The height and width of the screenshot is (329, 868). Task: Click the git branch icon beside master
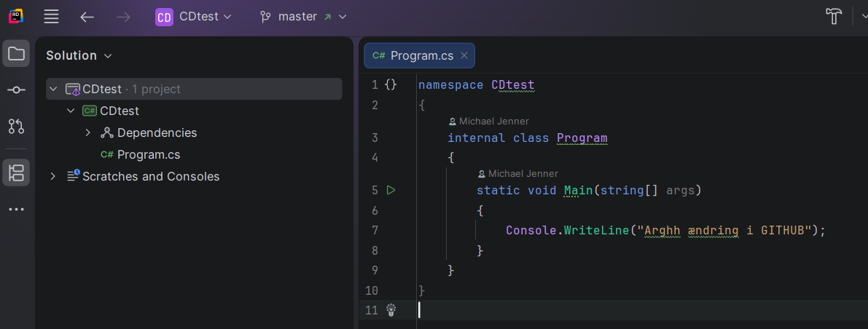coord(265,17)
